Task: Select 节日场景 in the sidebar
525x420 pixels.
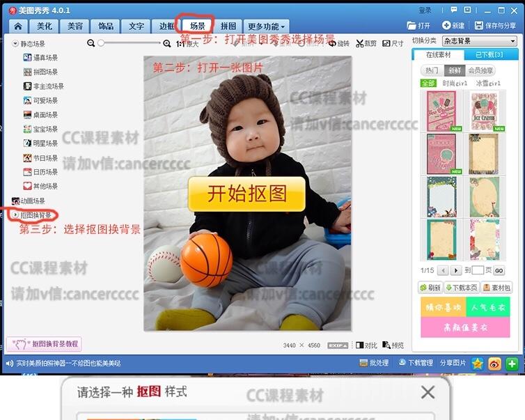Action: coord(40,157)
